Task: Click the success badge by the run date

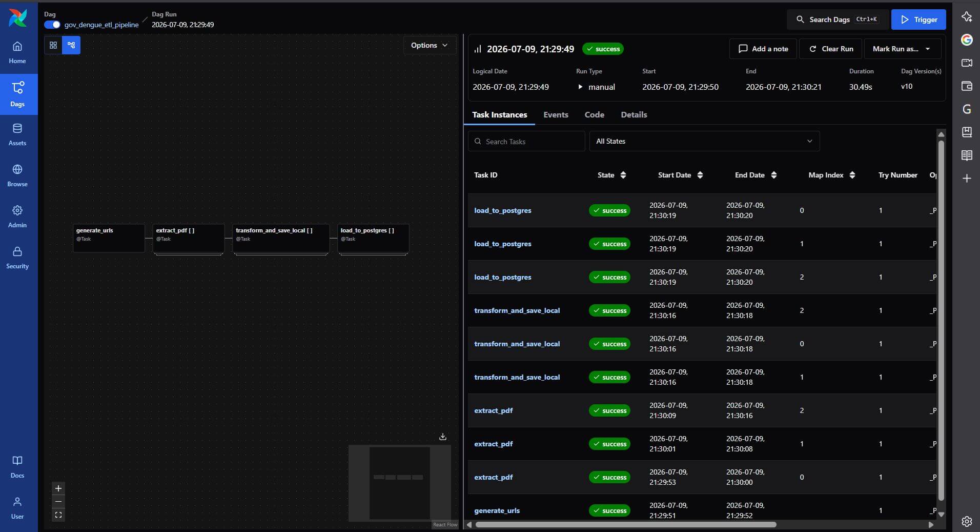Action: [x=603, y=49]
